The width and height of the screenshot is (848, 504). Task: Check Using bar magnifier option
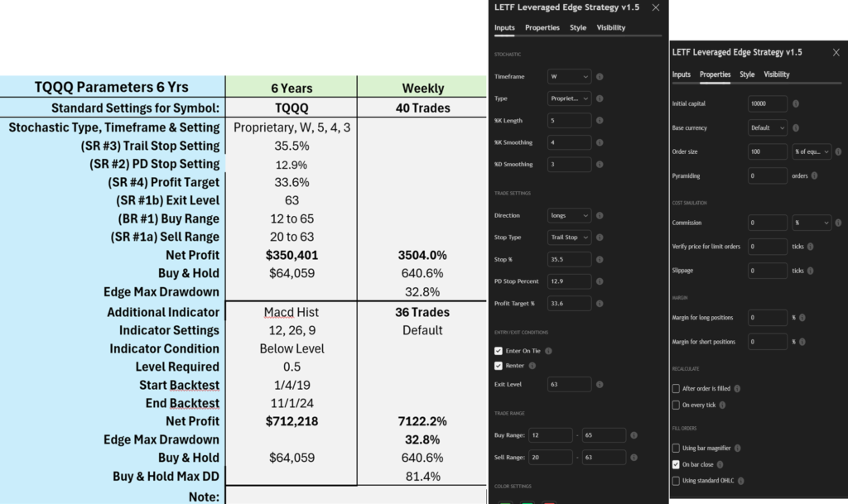pyautogui.click(x=676, y=448)
